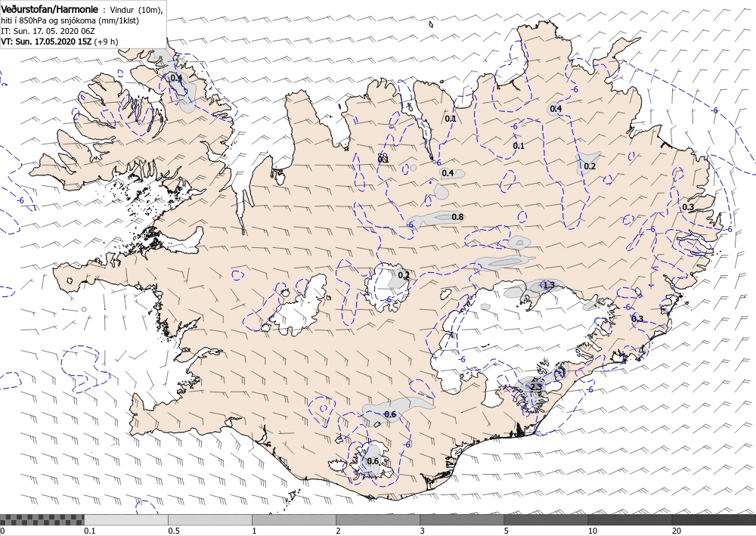Click the "0.6" value on the southern glacier
The height and width of the screenshot is (536, 756).
tap(373, 461)
